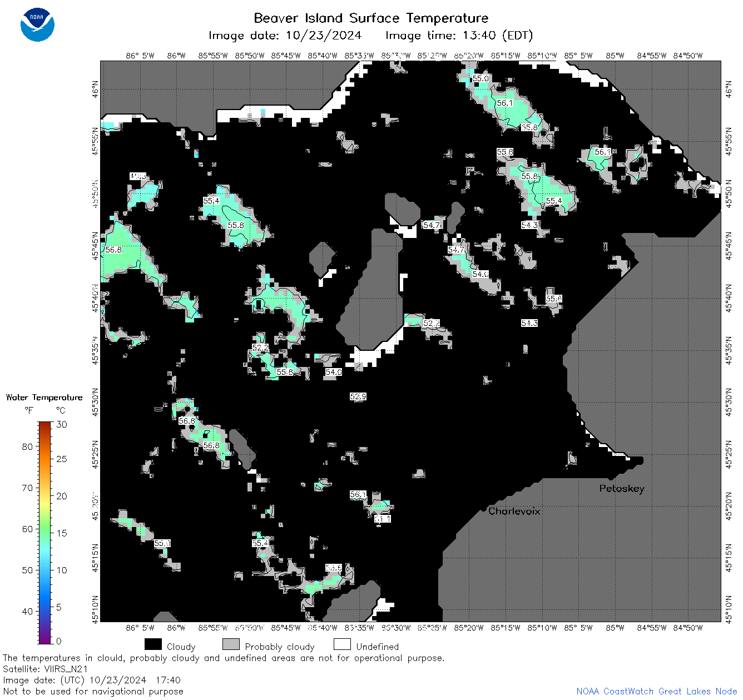Click the 80 Fahrenheit tick label
This screenshot has height=700, width=743.
point(27,446)
